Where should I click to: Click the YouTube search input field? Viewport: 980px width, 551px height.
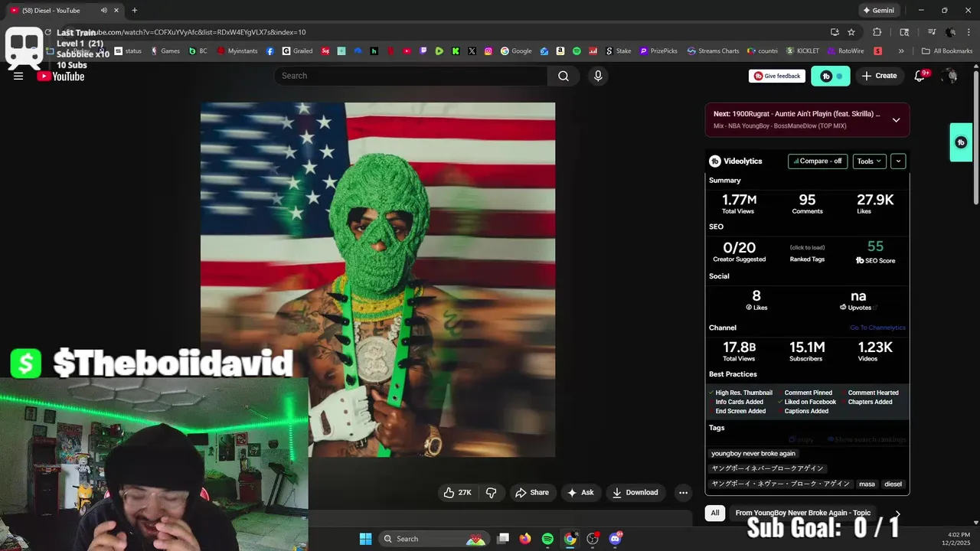tap(410, 76)
